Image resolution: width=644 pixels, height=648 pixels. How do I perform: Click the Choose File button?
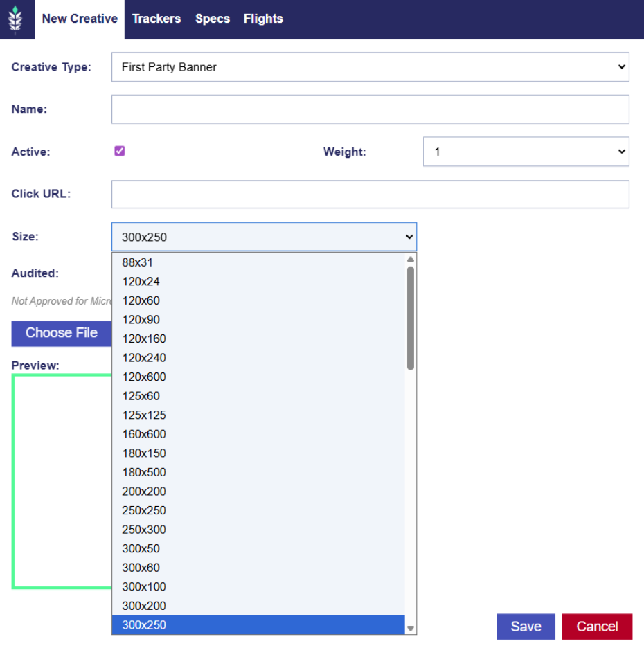coord(62,333)
